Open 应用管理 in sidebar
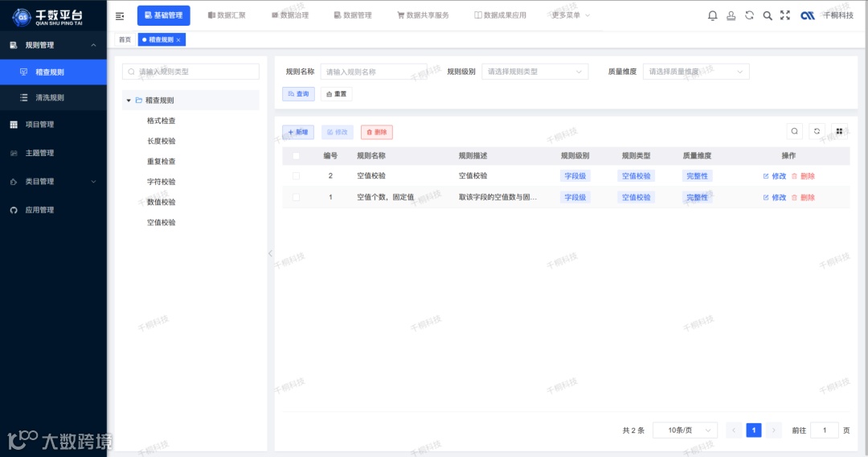This screenshot has width=868, height=457. coord(53,210)
